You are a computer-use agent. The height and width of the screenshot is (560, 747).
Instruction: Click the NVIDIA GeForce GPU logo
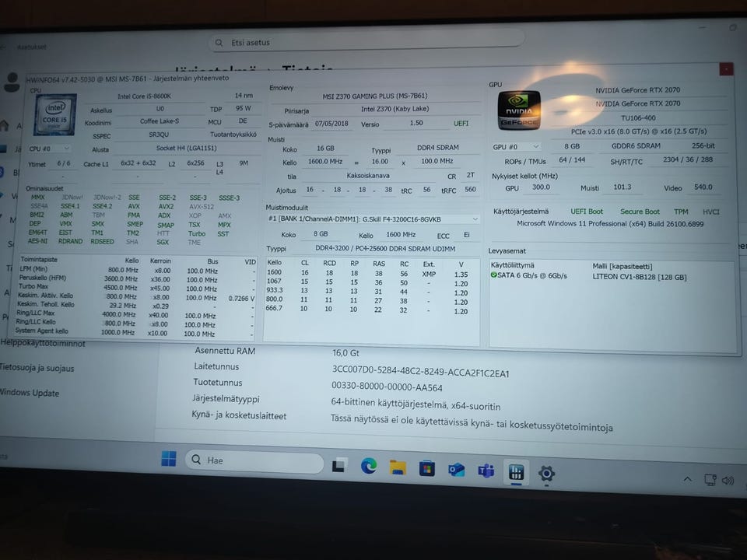tap(519, 111)
